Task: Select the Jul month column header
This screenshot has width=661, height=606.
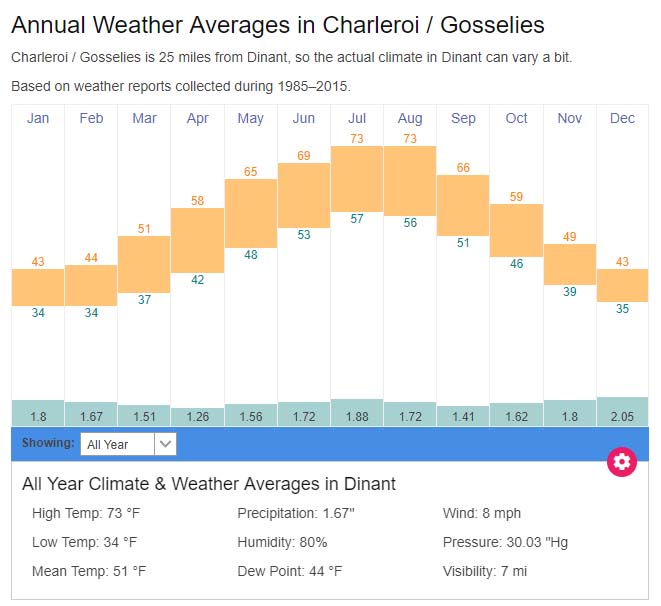Action: (x=357, y=118)
